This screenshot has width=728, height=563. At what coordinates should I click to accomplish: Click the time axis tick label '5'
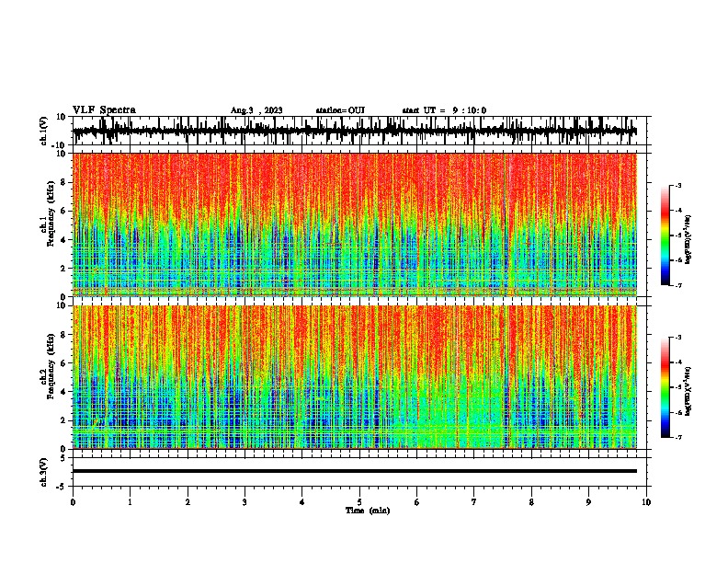click(x=359, y=502)
